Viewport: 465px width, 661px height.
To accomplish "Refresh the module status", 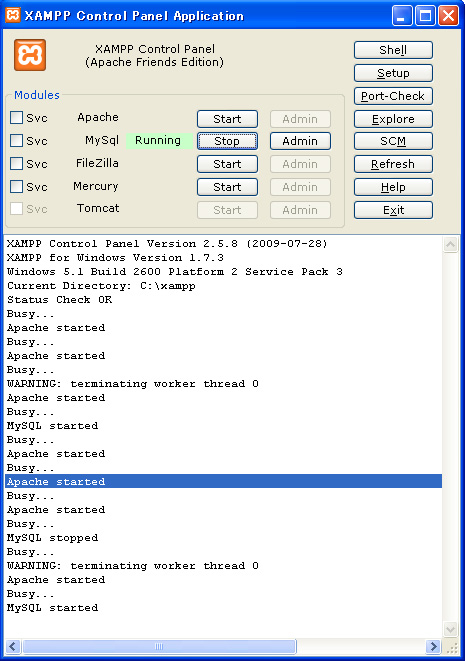I will [x=393, y=164].
